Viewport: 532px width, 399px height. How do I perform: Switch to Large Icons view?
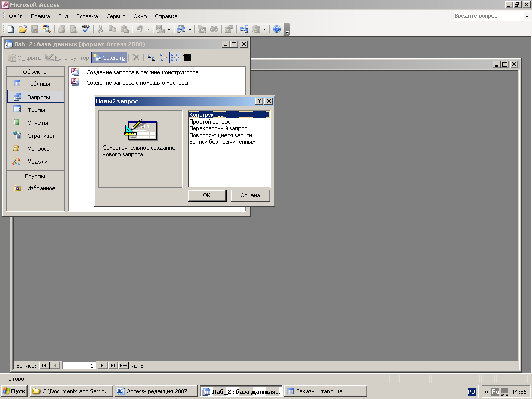(151, 58)
